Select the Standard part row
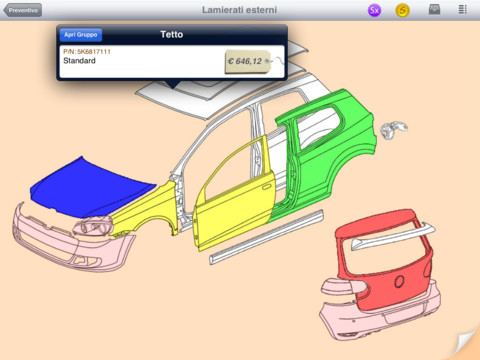 pos(172,62)
